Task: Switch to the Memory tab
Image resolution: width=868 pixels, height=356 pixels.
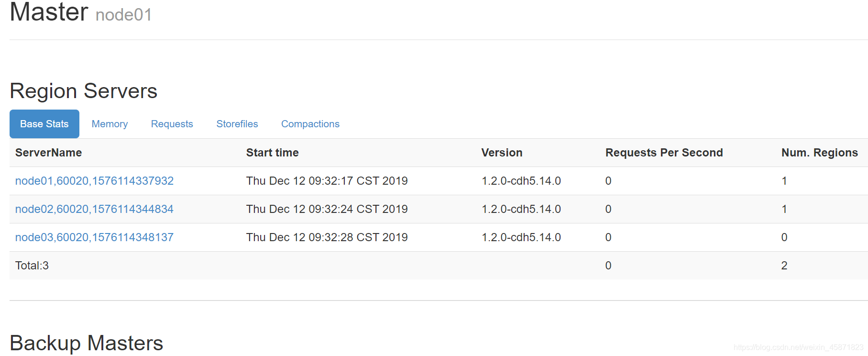Action: pos(110,124)
